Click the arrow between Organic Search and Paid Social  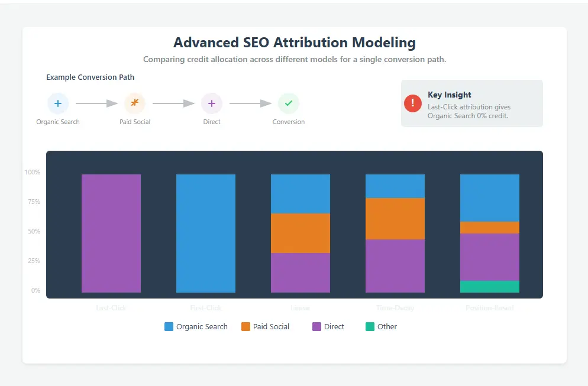coord(96,103)
